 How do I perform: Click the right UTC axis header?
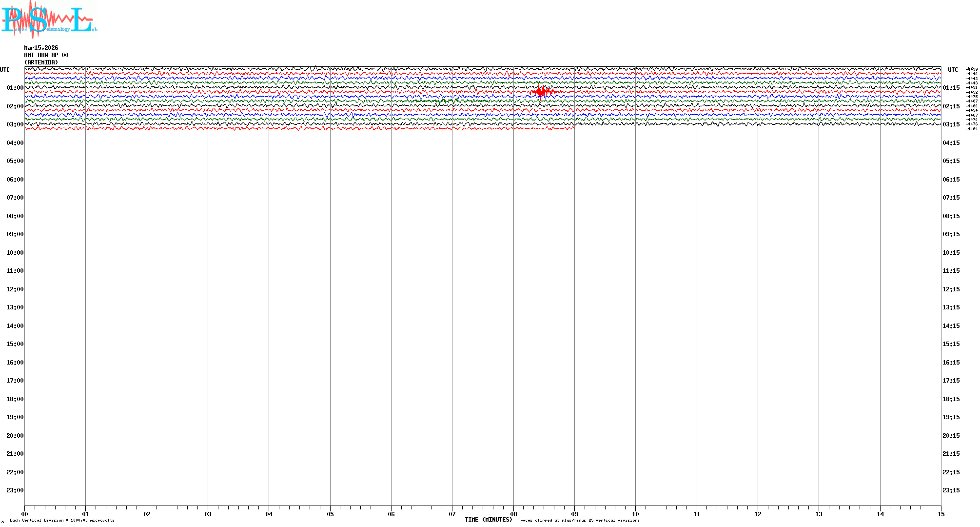tap(953, 70)
